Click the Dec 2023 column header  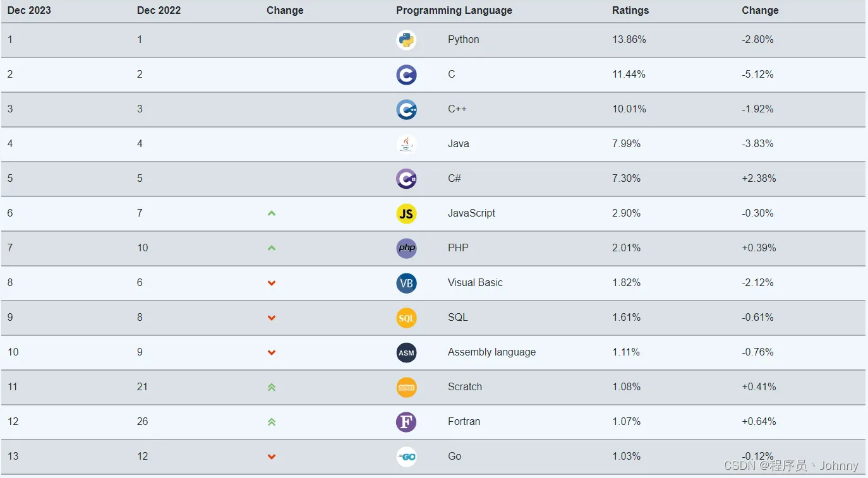29,10
